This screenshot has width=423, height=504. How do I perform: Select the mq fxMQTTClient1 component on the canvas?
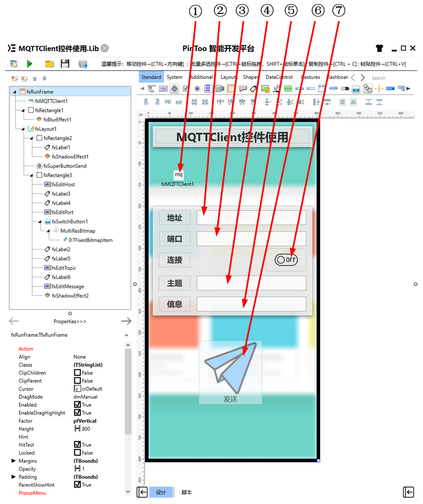tap(178, 174)
